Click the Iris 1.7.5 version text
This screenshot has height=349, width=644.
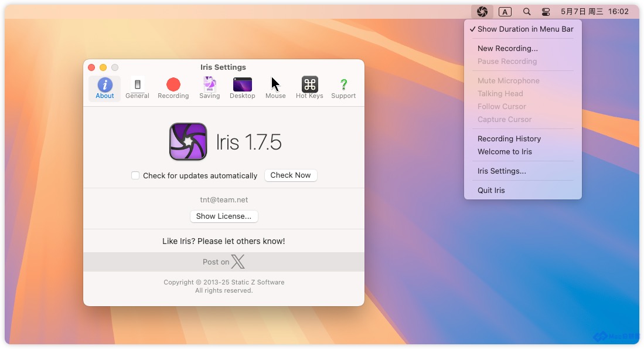click(248, 142)
